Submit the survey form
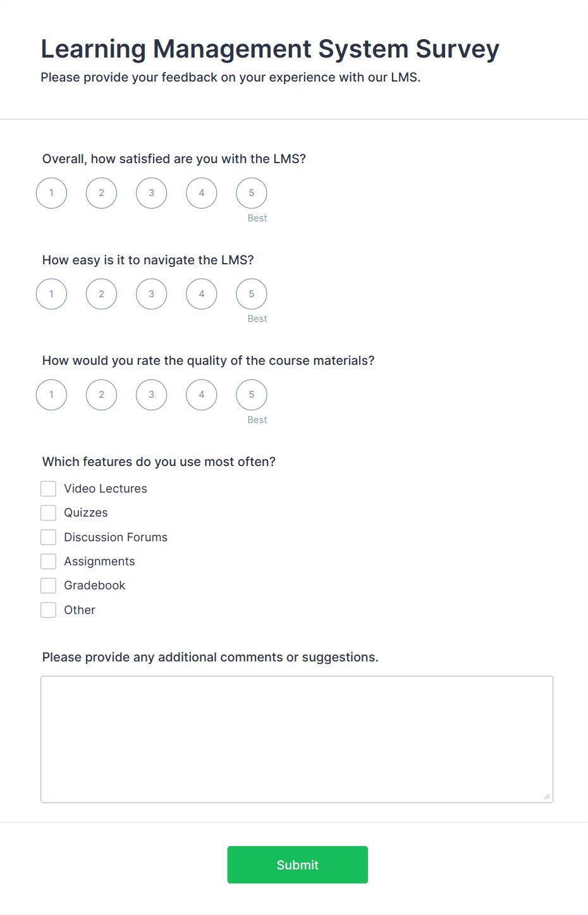588x915 pixels. tap(297, 864)
